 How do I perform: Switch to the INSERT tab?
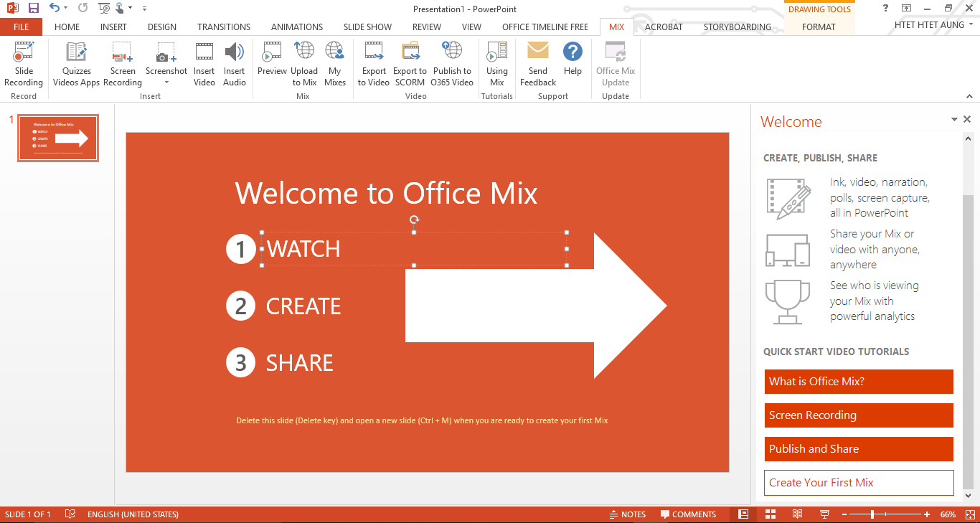113,27
